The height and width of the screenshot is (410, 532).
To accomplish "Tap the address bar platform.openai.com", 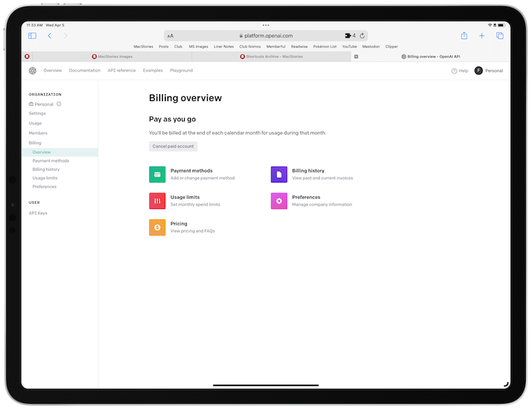I will [266, 36].
